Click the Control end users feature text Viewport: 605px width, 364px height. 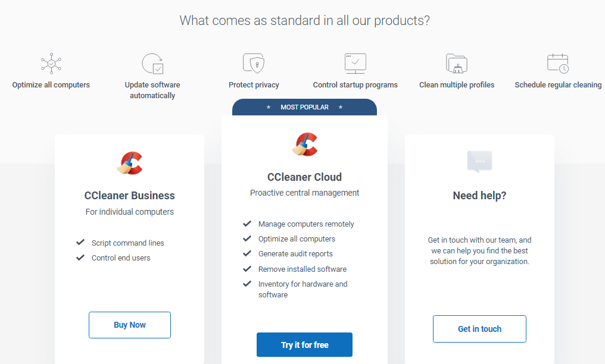click(121, 258)
